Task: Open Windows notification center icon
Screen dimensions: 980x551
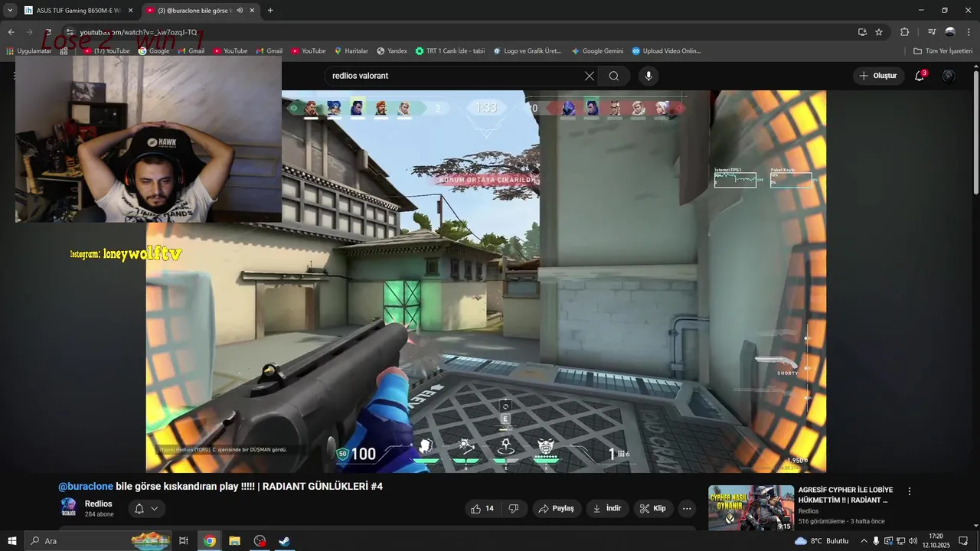Action: point(963,541)
